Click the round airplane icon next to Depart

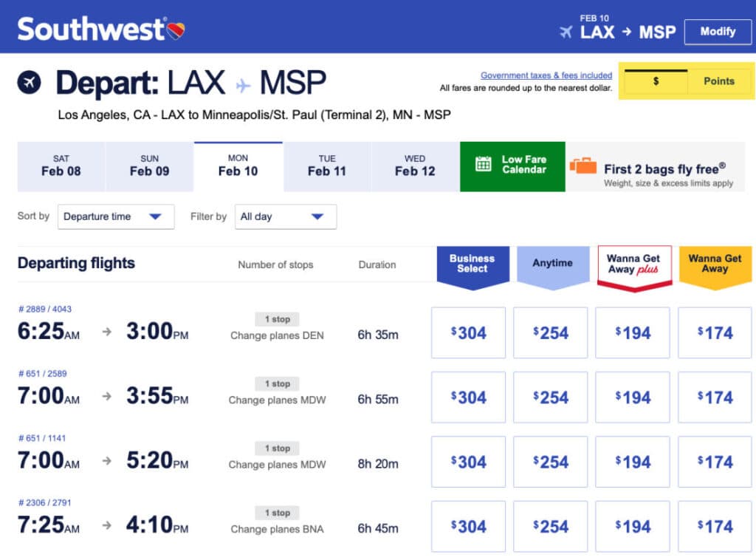pos(30,82)
